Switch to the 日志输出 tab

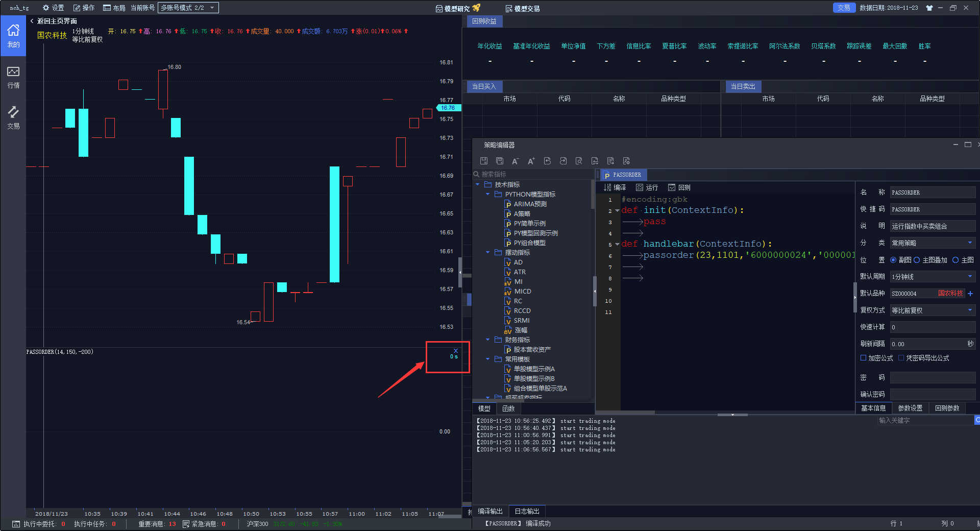click(527, 511)
